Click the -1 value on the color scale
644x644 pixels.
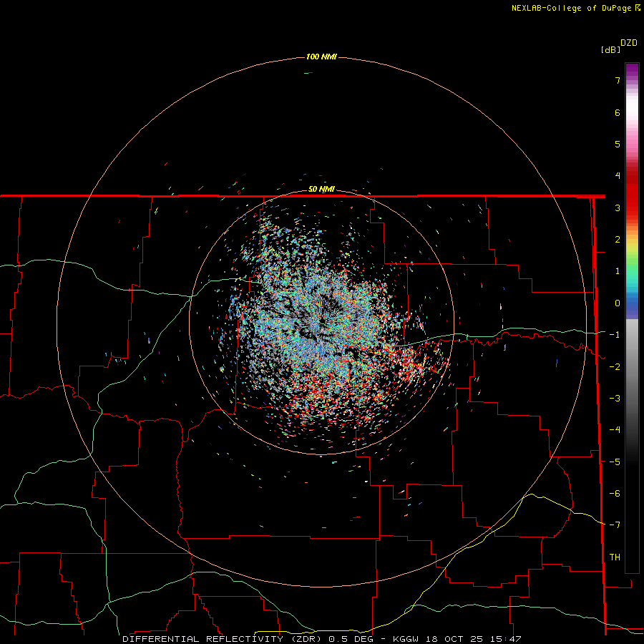[615, 335]
